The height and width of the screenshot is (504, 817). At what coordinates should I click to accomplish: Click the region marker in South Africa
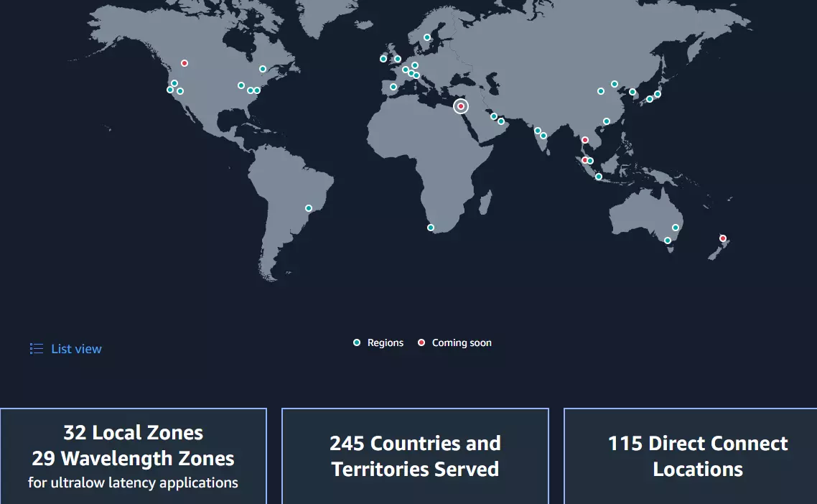point(431,228)
